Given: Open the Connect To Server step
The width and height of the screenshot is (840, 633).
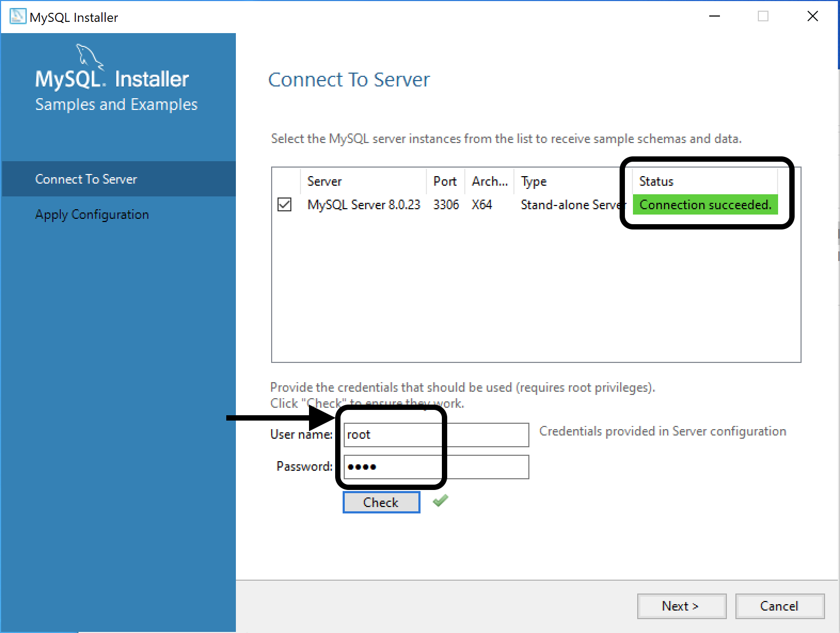Looking at the screenshot, I should coord(118,179).
